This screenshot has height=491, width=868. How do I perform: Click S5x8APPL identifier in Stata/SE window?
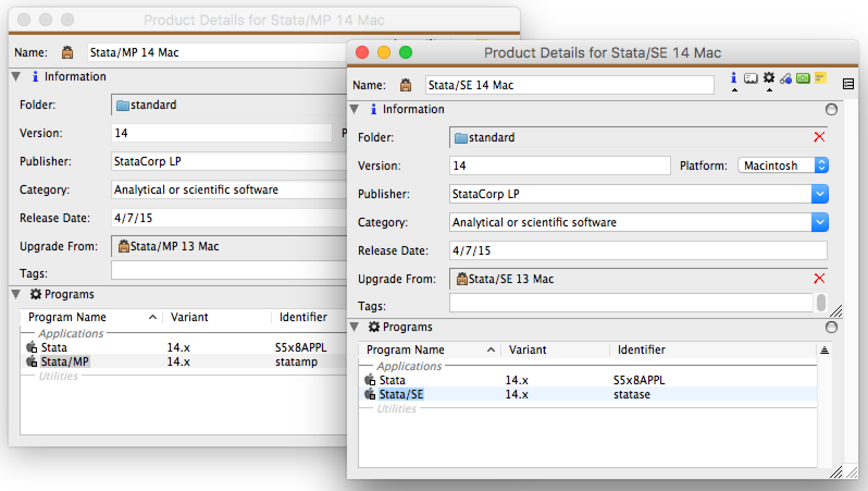(639, 380)
